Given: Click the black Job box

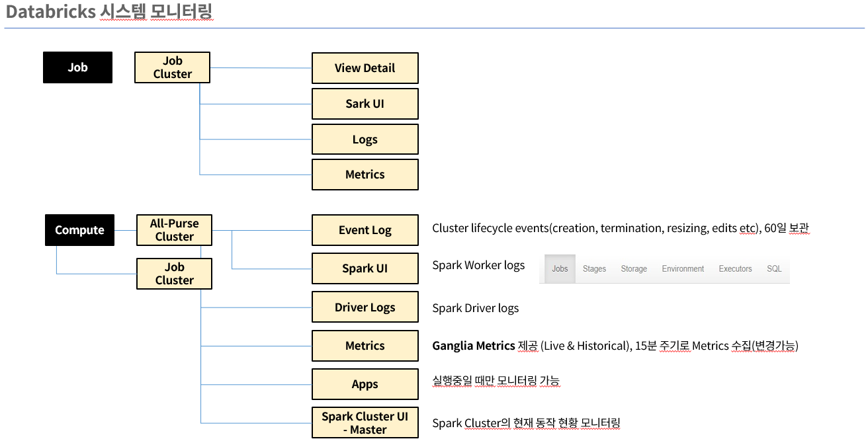Looking at the screenshot, I should point(77,67).
